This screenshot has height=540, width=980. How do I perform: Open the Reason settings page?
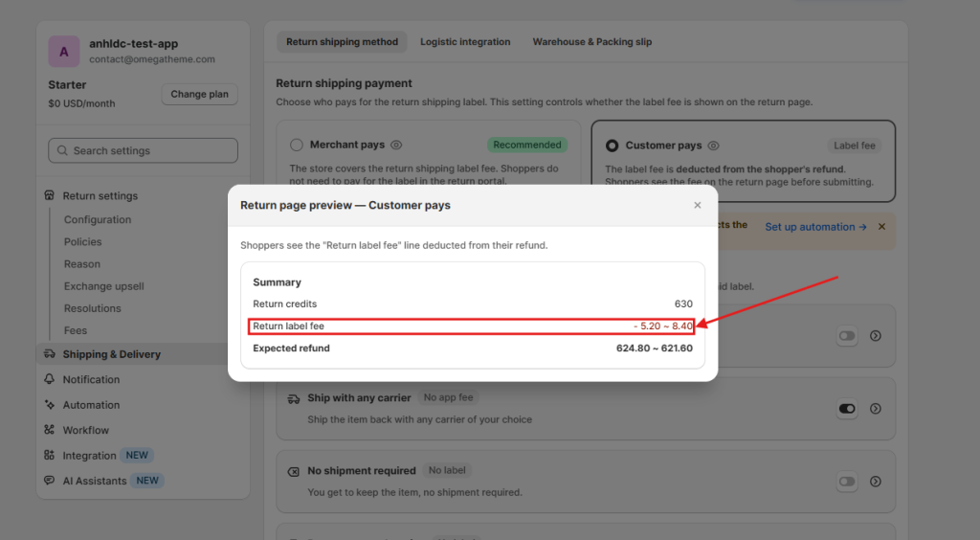tap(82, 263)
